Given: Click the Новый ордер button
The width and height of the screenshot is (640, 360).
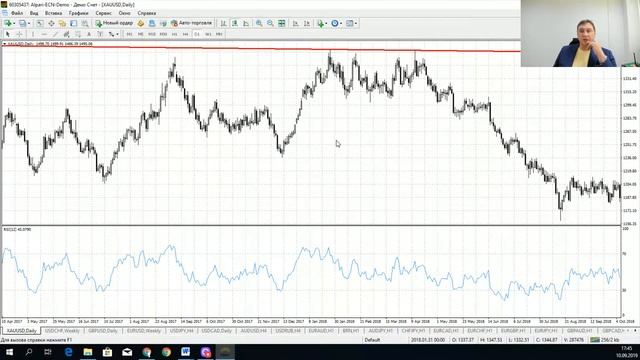Looking at the screenshot, I should [x=114, y=23].
